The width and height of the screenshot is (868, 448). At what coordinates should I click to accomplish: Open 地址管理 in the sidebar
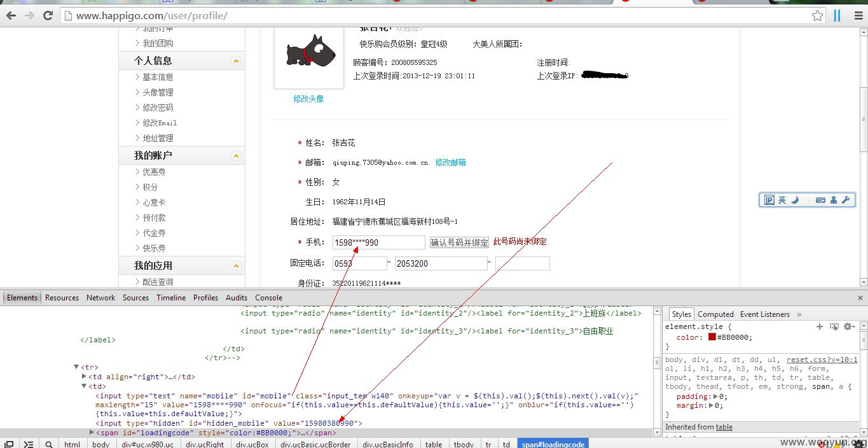[x=158, y=138]
